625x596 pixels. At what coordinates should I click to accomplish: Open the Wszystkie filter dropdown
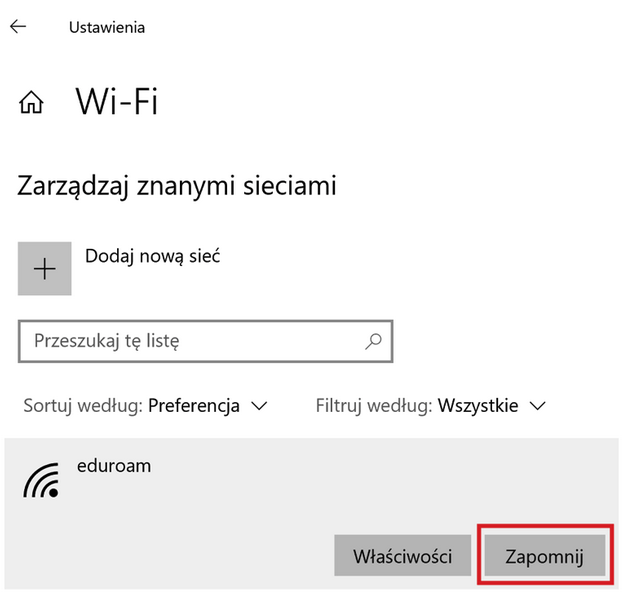point(476,406)
